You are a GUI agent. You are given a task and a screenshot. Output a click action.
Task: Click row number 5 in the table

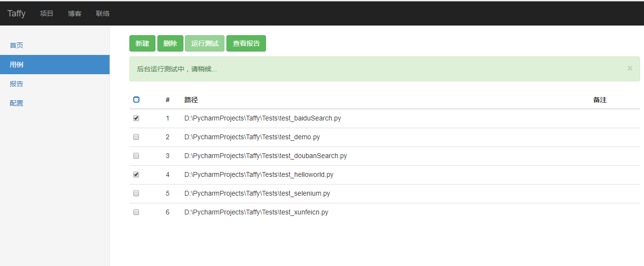pyautogui.click(x=168, y=193)
